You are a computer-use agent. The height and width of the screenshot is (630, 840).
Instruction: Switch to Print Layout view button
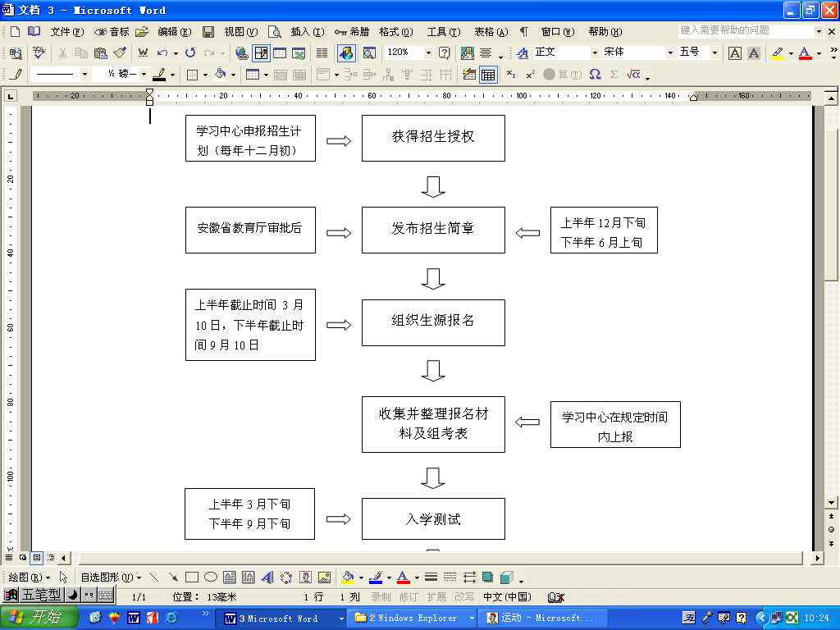pos(36,557)
